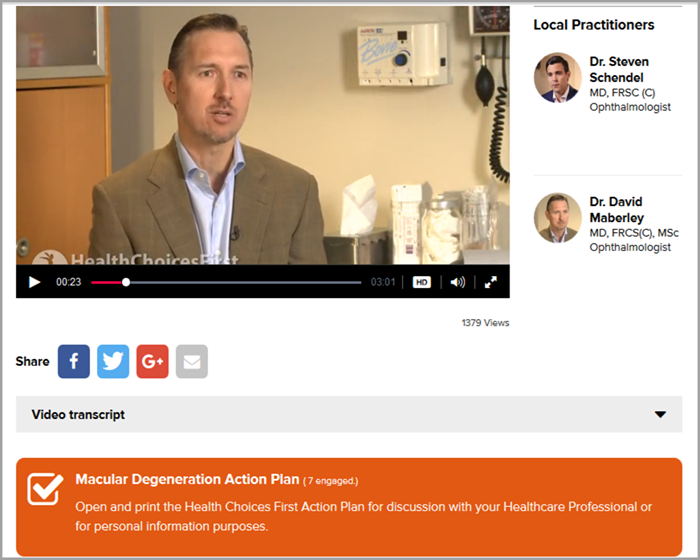Image resolution: width=700 pixels, height=560 pixels.
Task: Select the Dr. David Maberley name link
Action: point(617,210)
